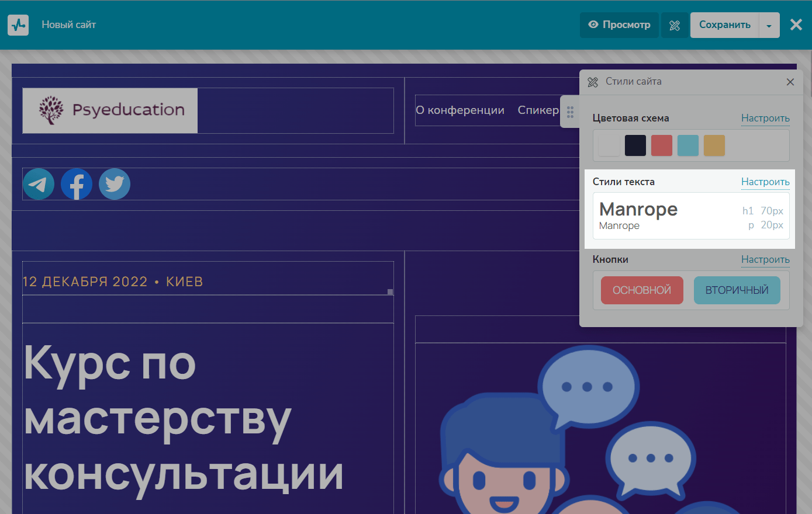Click the Сохранить button

click(x=724, y=25)
